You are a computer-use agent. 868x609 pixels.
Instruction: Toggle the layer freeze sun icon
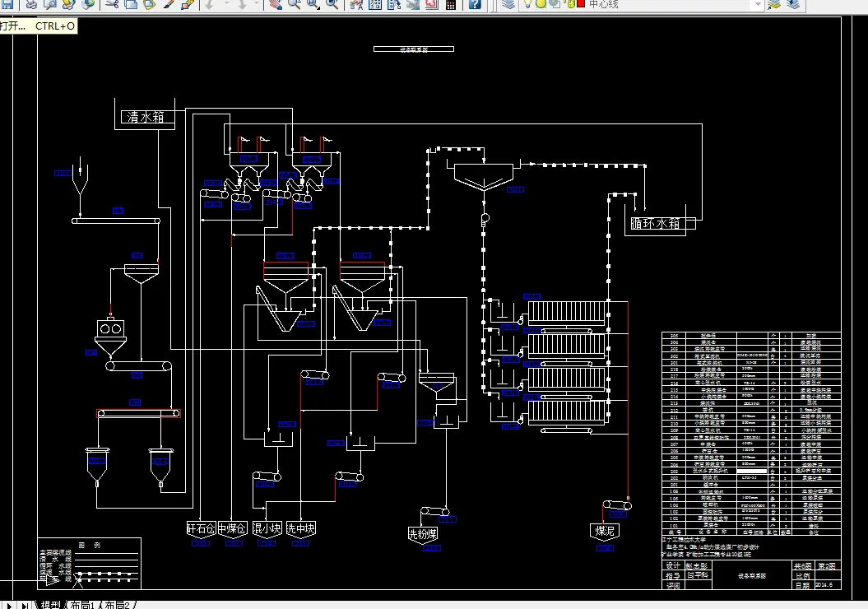coord(541,4)
